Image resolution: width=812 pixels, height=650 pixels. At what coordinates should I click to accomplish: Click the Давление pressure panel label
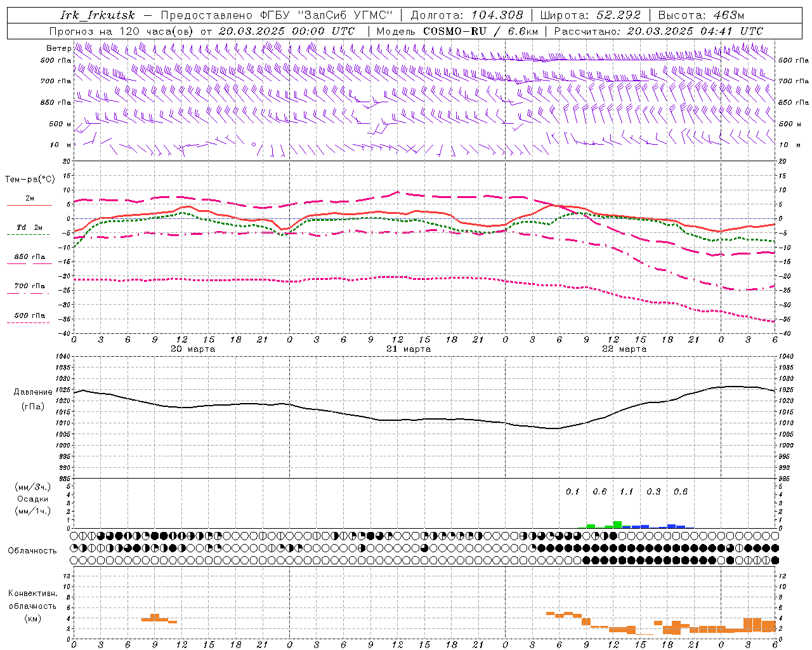pyautogui.click(x=33, y=392)
